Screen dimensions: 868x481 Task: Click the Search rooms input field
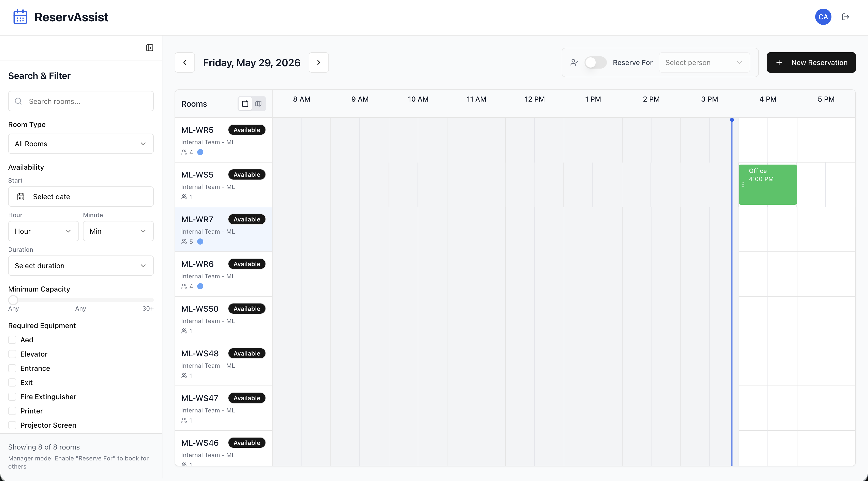[x=81, y=101]
